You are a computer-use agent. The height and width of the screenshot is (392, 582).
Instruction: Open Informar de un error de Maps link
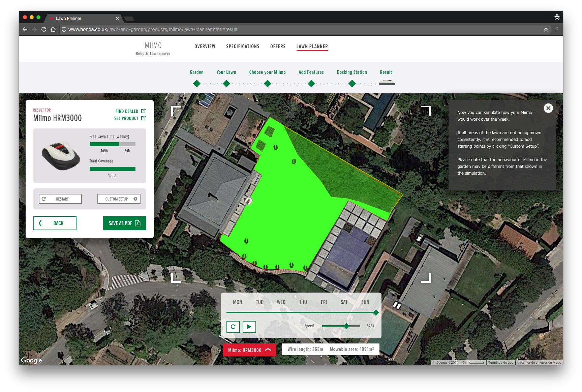pyautogui.click(x=539, y=363)
